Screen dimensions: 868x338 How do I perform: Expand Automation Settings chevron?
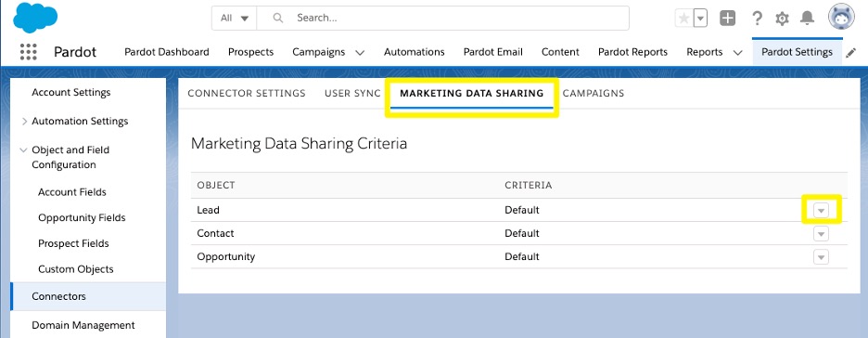click(24, 121)
